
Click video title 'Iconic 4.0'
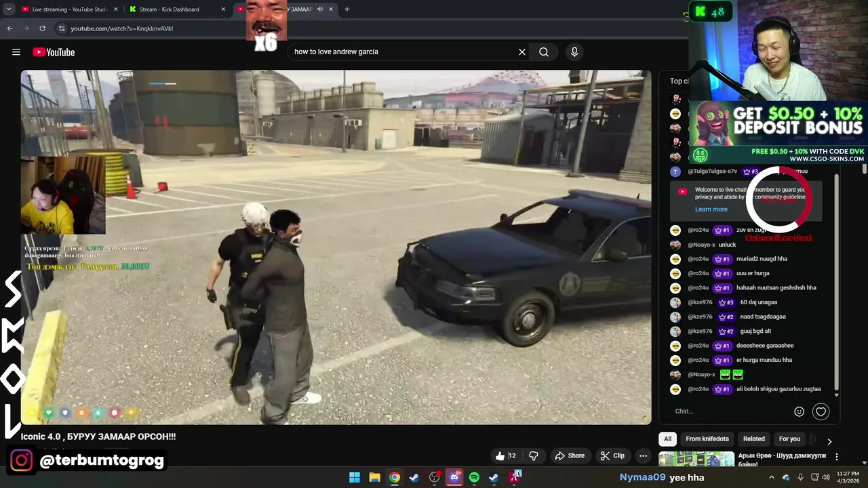[x=98, y=436]
